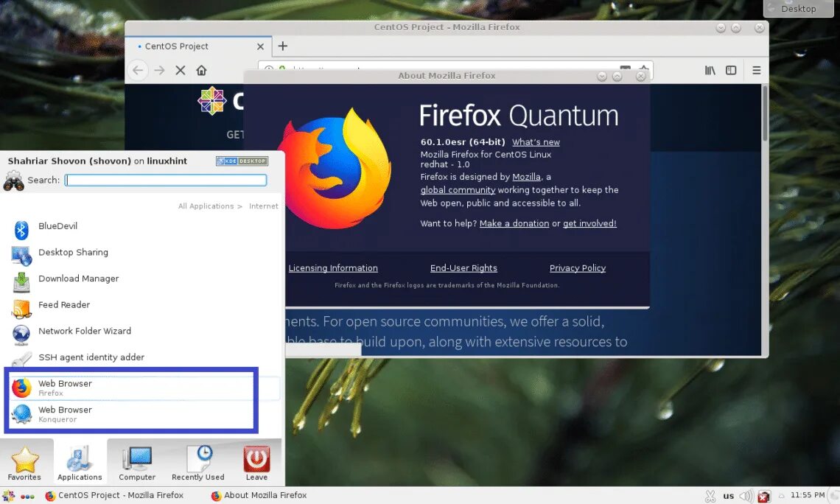Open Licensing Information link
Viewport: 840px width, 504px height.
[x=333, y=267]
